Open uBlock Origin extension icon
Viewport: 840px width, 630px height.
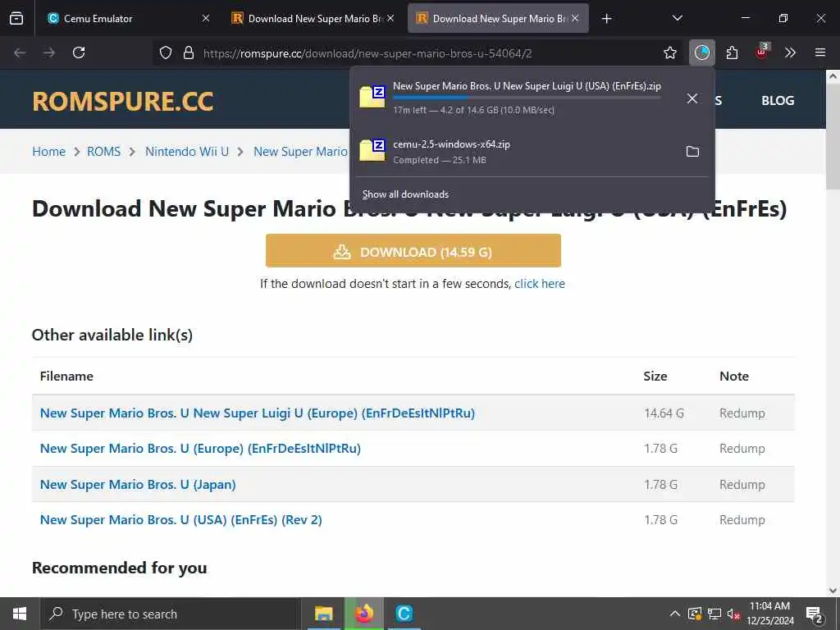coord(761,52)
